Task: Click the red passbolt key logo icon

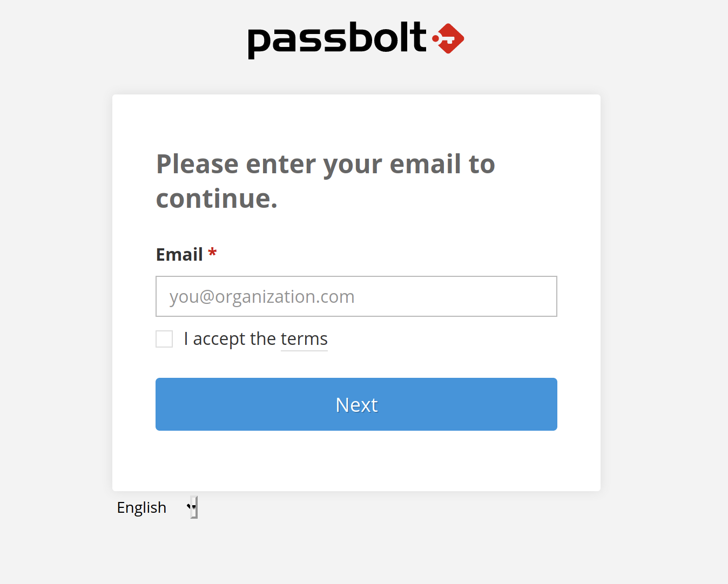Action: (x=448, y=38)
